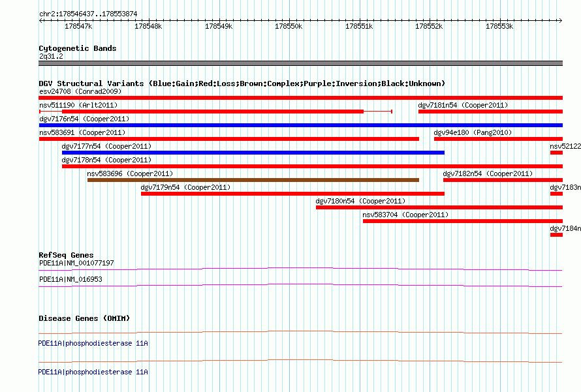581x392 pixels.
Task: Click the dgv94e180 (Pang2010) label
Action: coord(473,132)
